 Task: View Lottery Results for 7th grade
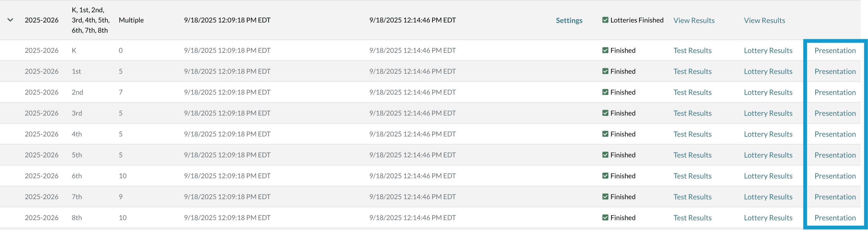coord(768,197)
